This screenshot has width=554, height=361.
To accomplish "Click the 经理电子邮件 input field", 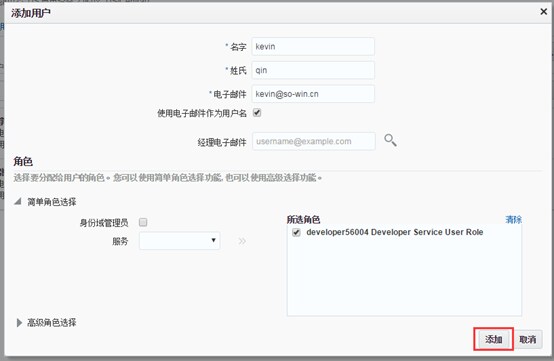I will coord(314,141).
